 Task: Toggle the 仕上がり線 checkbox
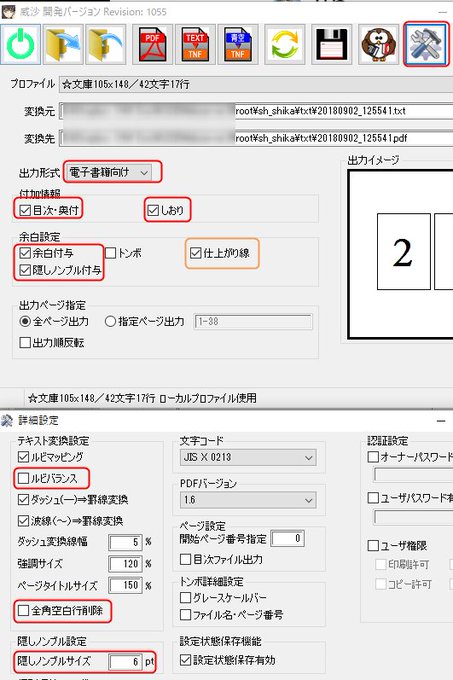(x=196, y=253)
